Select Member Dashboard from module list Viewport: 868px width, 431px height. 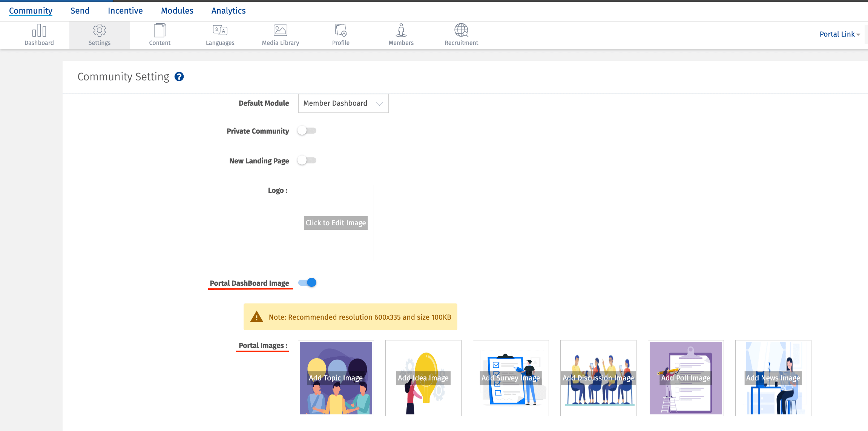pyautogui.click(x=335, y=103)
